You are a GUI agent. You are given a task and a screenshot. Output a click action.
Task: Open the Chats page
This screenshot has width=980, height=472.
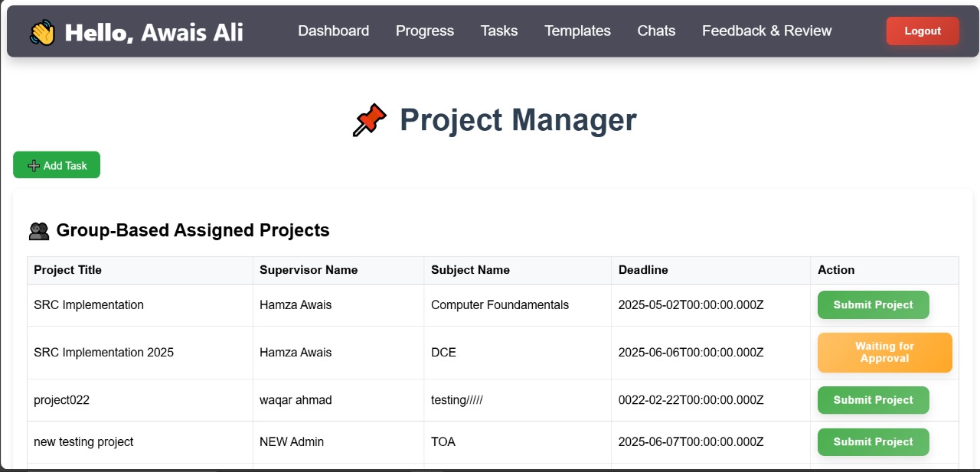coord(655,31)
